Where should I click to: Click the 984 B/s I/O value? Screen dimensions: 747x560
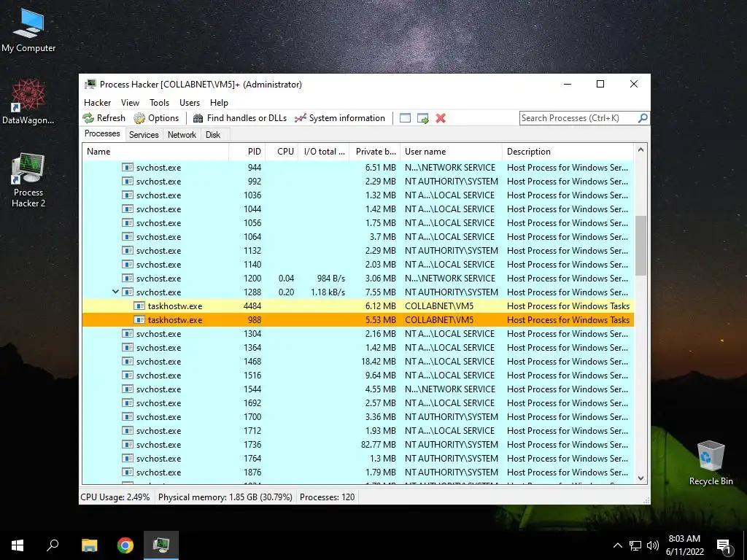click(330, 278)
